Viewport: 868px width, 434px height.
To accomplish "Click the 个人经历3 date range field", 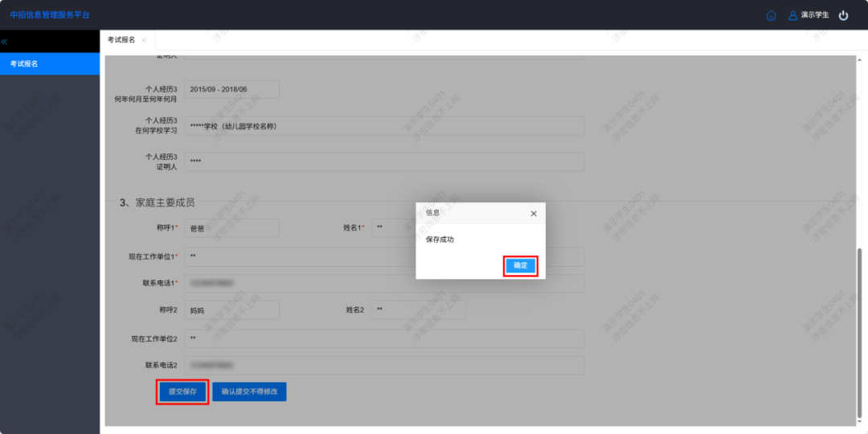I will point(231,89).
